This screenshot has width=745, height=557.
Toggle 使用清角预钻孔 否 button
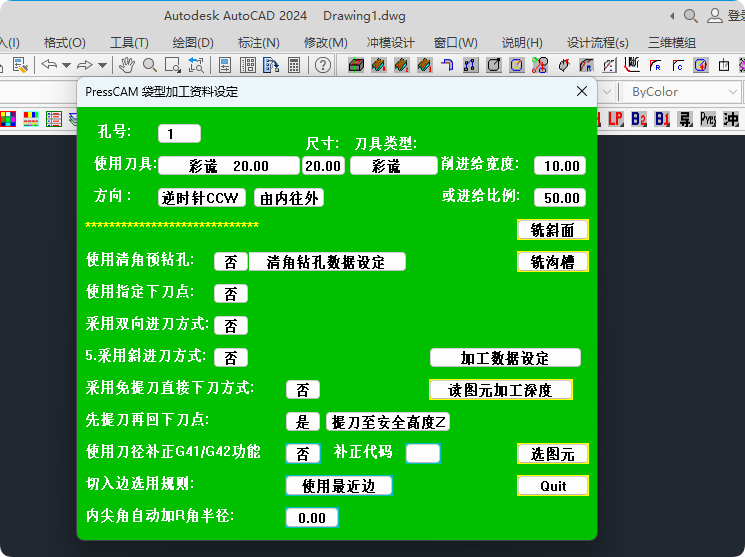[231, 262]
